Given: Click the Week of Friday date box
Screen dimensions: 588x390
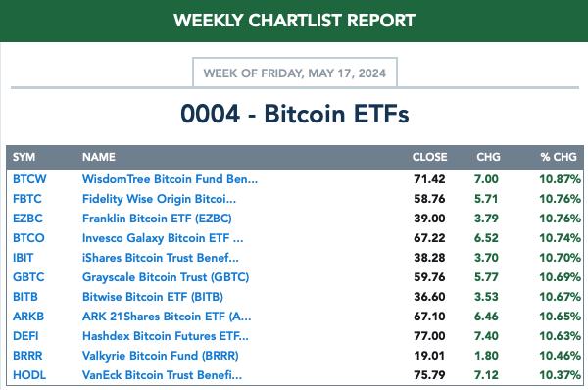Looking at the screenshot, I should [x=295, y=73].
